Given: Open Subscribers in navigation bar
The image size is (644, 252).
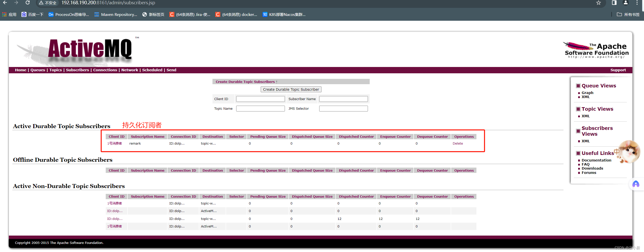Looking at the screenshot, I should [x=77, y=70].
